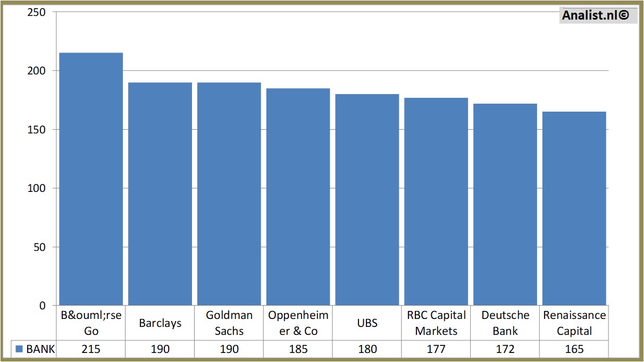Click the Renaissance Capital bar
The width and height of the screenshot is (644, 362).
coord(574,208)
